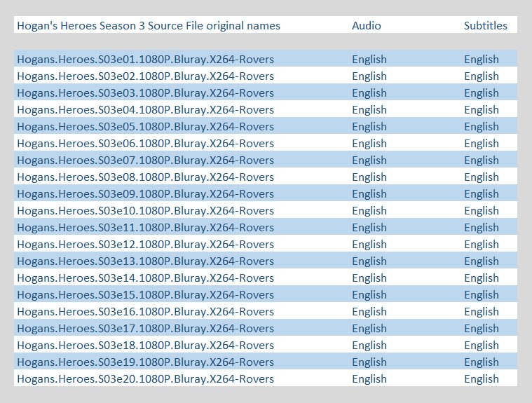Click the Subtitles cell 'English' in the S03e15 row
Viewport: 532px width, 403px height.
(482, 295)
